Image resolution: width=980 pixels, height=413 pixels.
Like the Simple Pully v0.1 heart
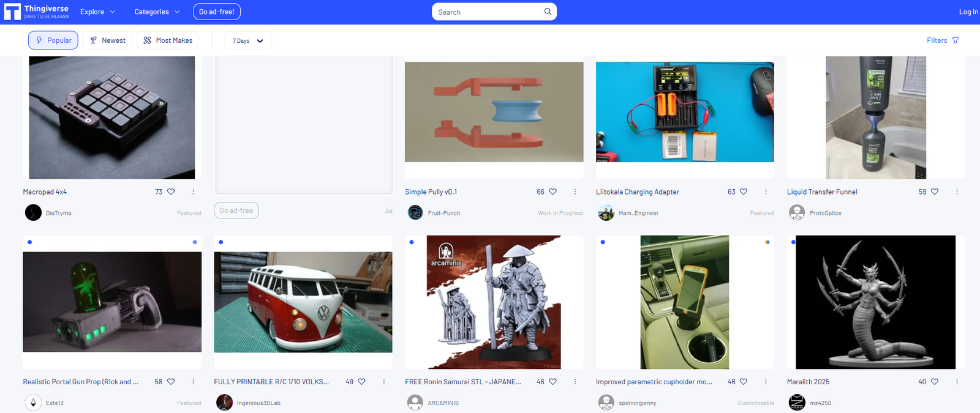(552, 192)
